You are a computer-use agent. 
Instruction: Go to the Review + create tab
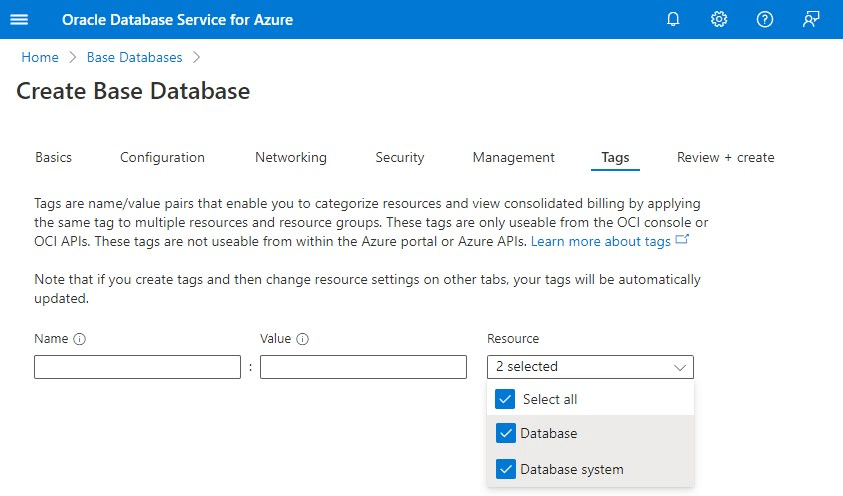725,157
